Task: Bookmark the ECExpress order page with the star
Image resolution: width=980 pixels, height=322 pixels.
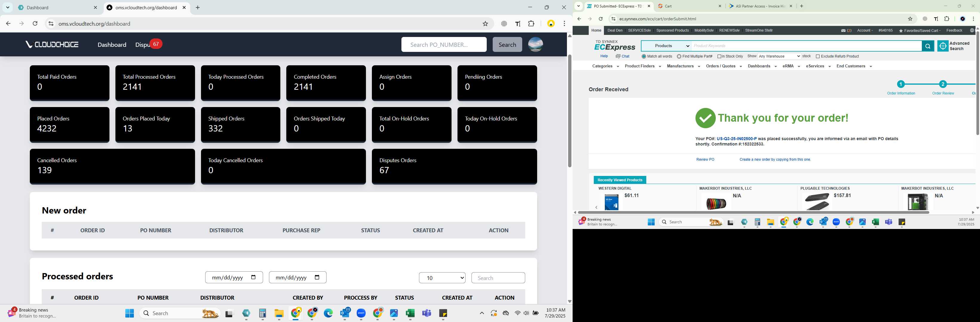Action: [910, 19]
